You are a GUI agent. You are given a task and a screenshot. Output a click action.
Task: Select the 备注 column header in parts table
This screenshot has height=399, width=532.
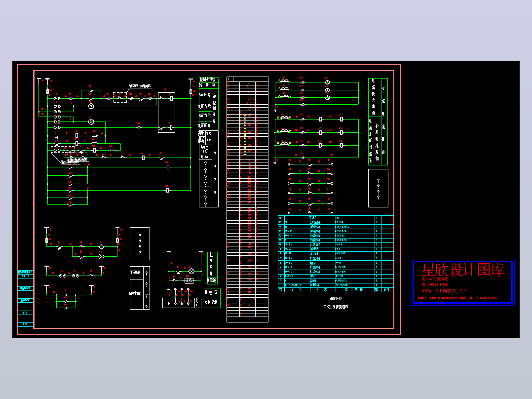point(386,290)
